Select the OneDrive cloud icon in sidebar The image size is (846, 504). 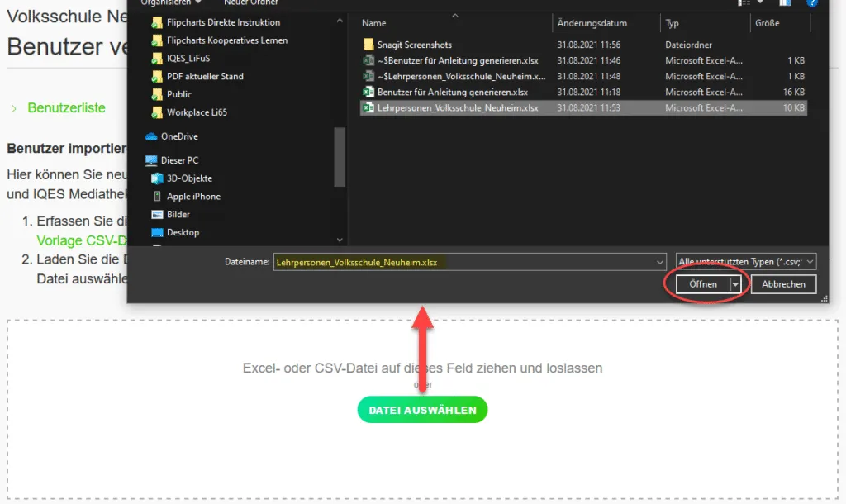point(151,136)
